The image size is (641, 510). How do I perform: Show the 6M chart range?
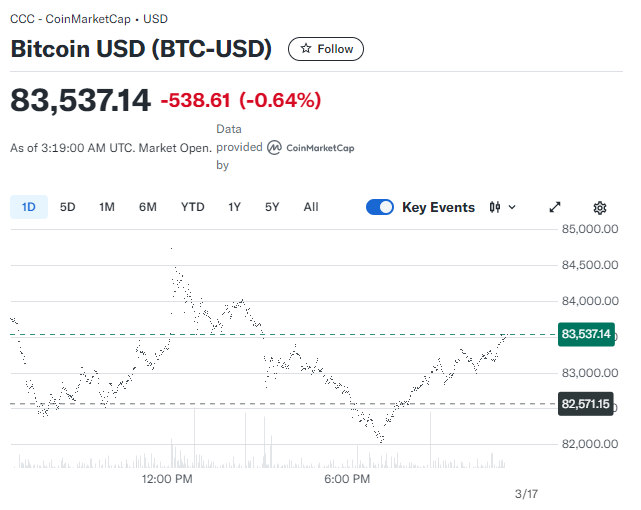click(x=148, y=207)
